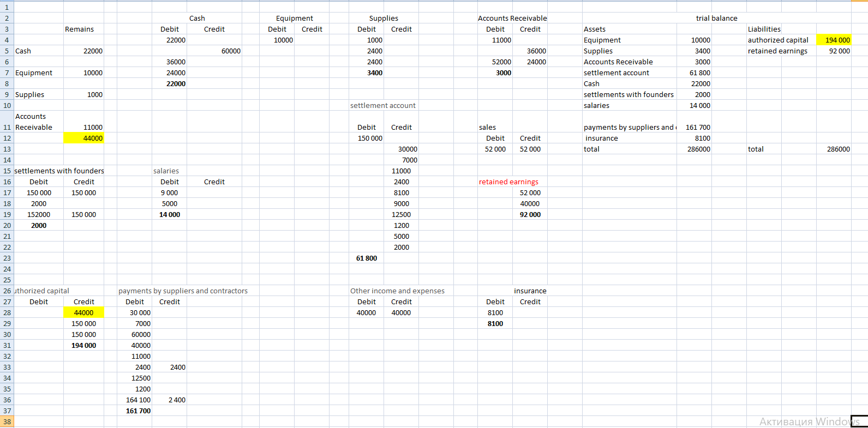Click the 'Remains' column heading cell
This screenshot has width=868, height=428.
(x=80, y=29)
